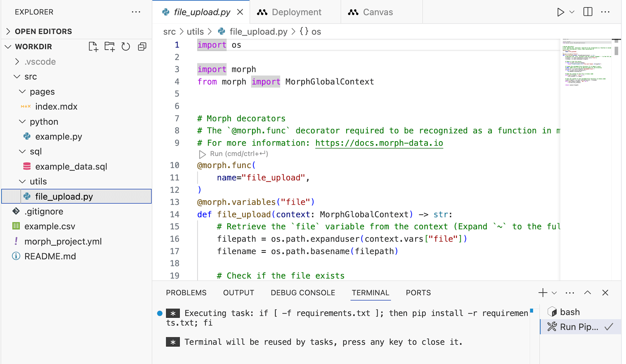Open editor more actions ellipsis
This screenshot has width=626, height=364.
pyautogui.click(x=605, y=12)
